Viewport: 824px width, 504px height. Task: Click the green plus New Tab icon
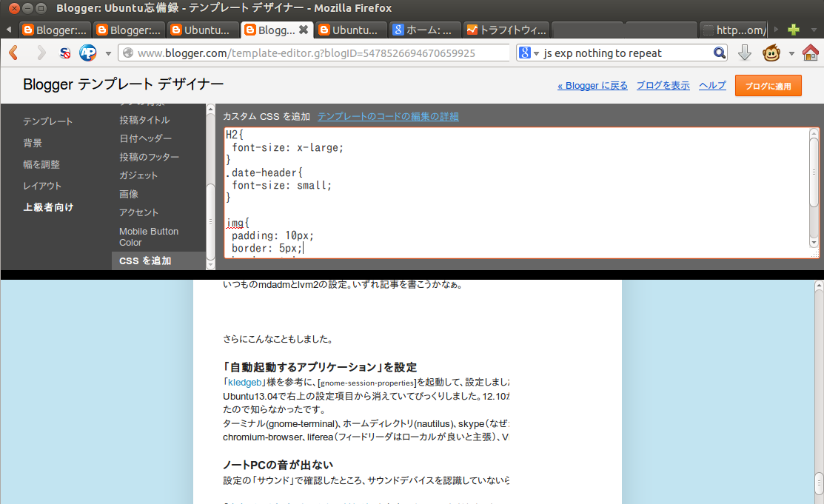pos(794,30)
